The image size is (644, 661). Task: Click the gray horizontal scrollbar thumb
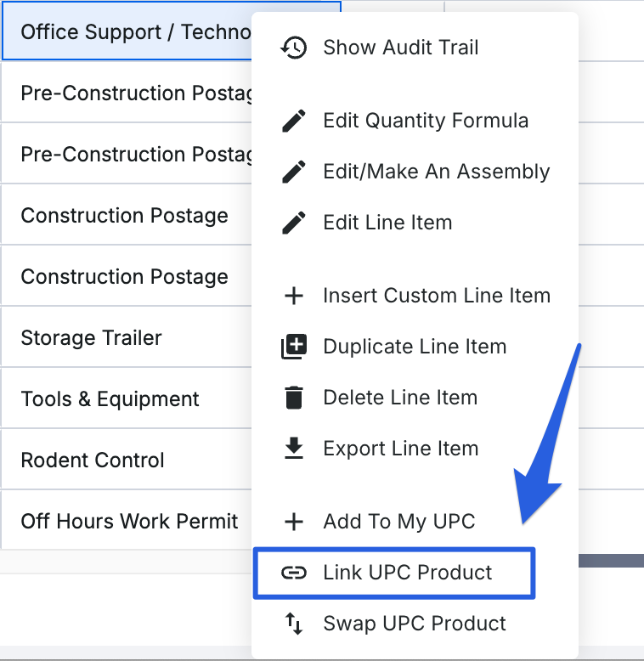610,561
